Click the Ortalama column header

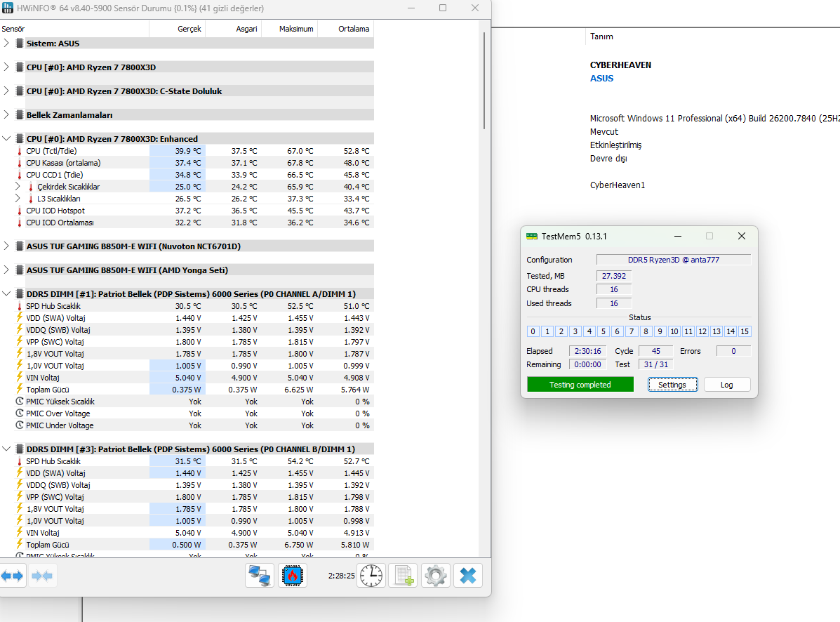point(345,29)
